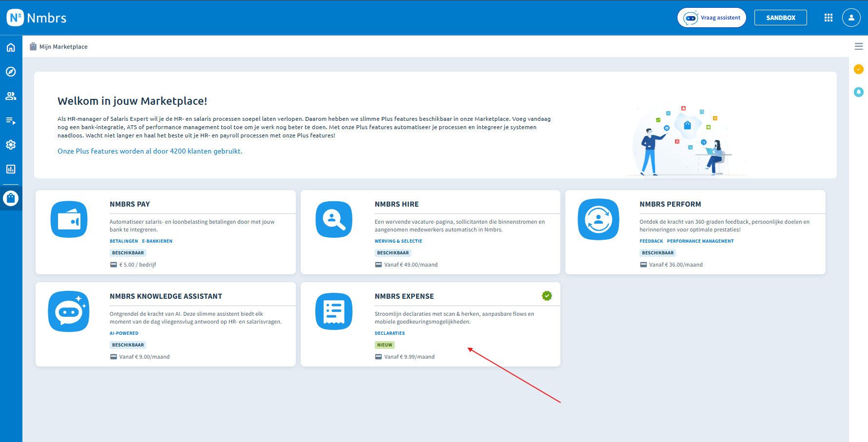Click the Nmbrs Hire description text
This screenshot has height=442, width=868.
(x=460, y=226)
